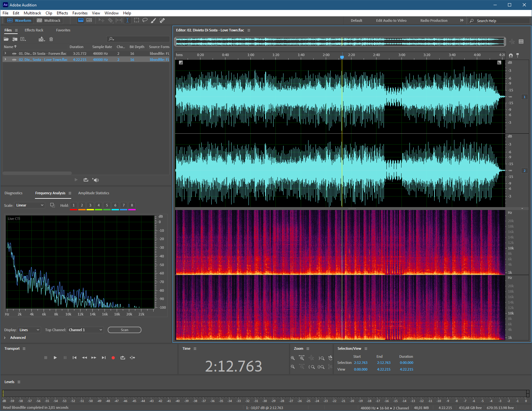This screenshot has width=532, height=411.
Task: Show the spectral pitch display
Action: coord(89,20)
